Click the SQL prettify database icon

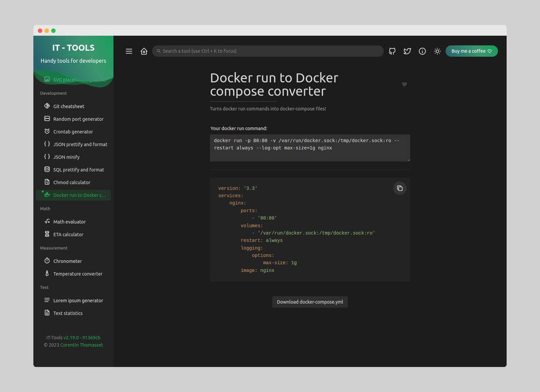point(47,169)
